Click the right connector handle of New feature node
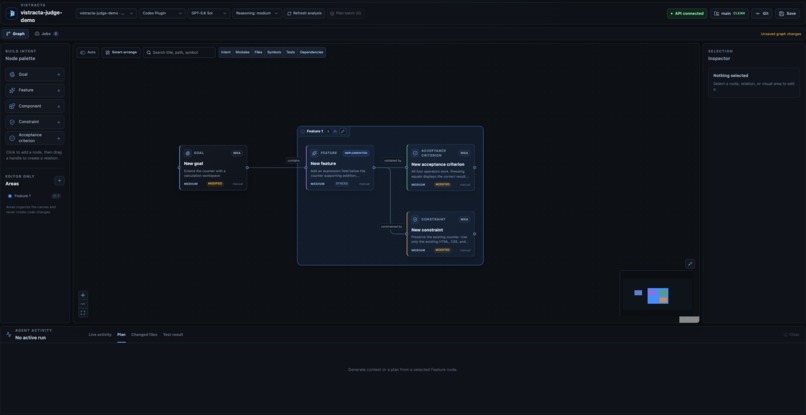 pyautogui.click(x=374, y=168)
